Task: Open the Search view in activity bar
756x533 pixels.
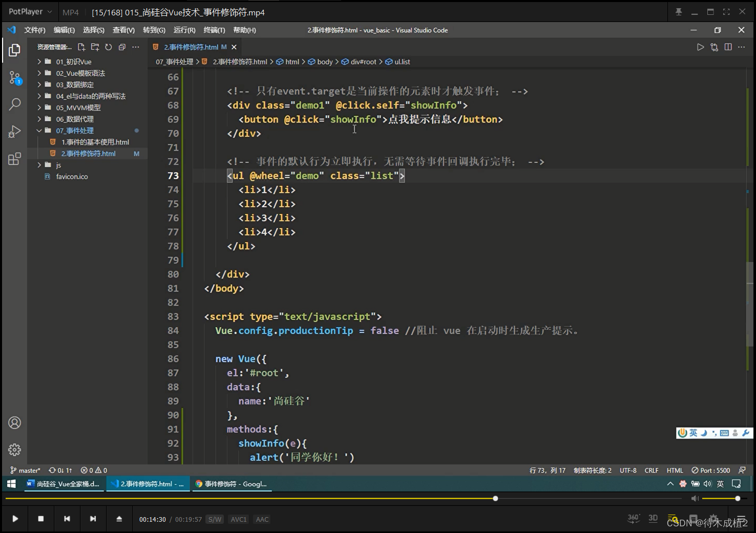Action: [14, 104]
